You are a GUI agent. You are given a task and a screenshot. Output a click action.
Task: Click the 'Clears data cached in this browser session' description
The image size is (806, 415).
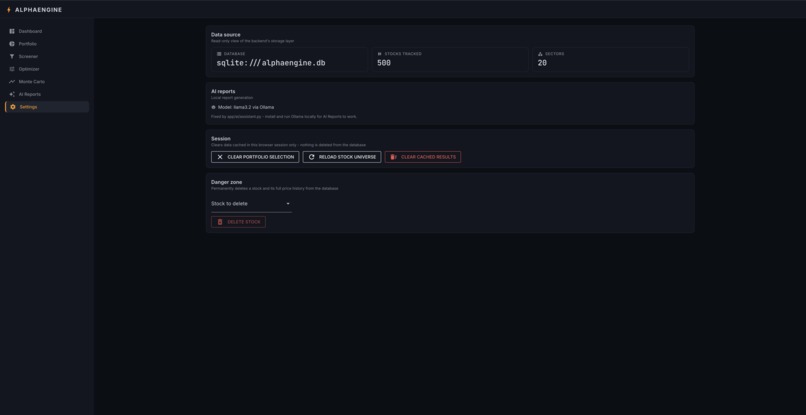tap(288, 145)
